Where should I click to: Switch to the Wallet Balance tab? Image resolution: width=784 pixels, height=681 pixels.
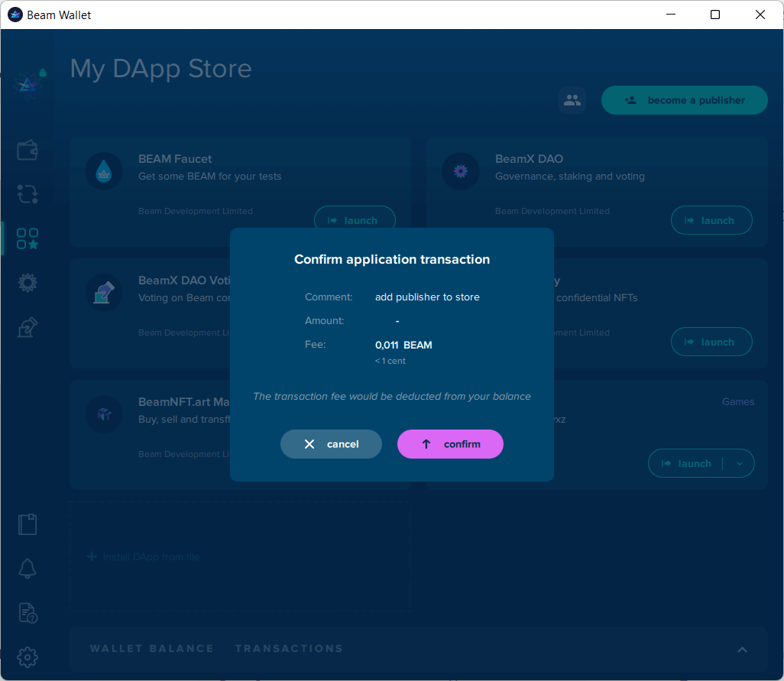point(152,649)
